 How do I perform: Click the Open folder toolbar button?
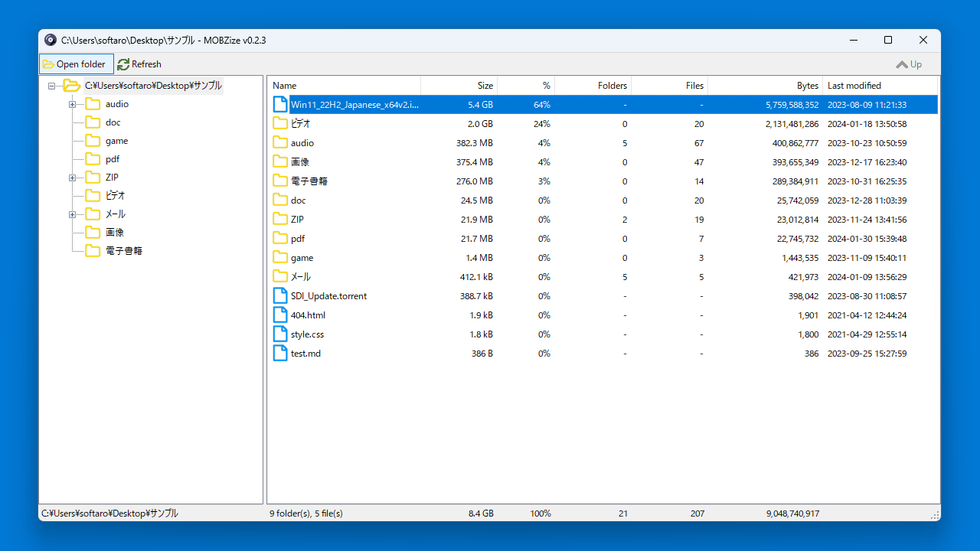pyautogui.click(x=77, y=64)
